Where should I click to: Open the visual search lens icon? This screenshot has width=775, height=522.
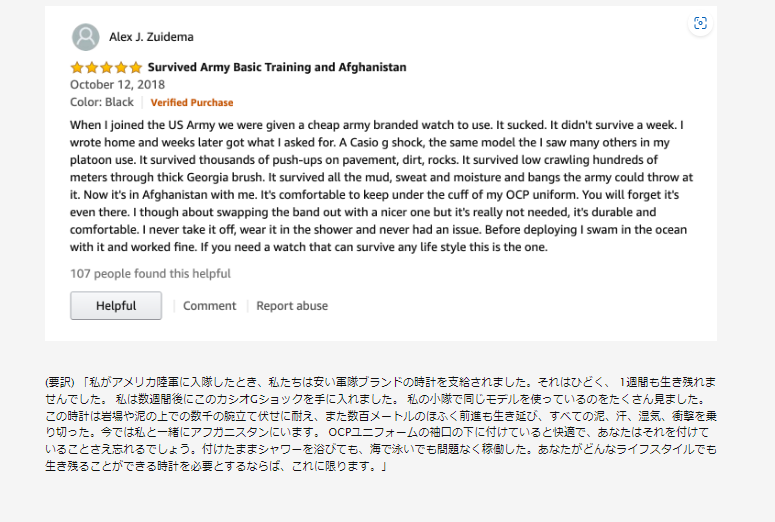pyautogui.click(x=700, y=23)
